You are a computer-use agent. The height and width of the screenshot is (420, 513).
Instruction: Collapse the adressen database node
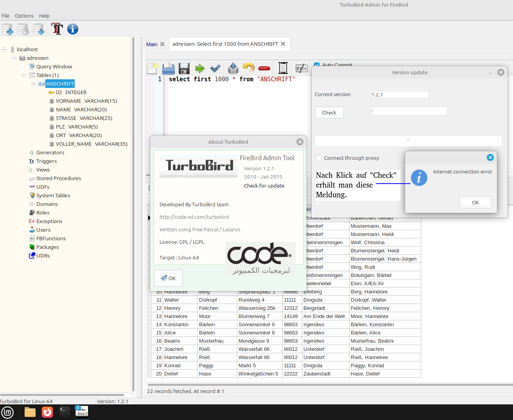click(14, 58)
